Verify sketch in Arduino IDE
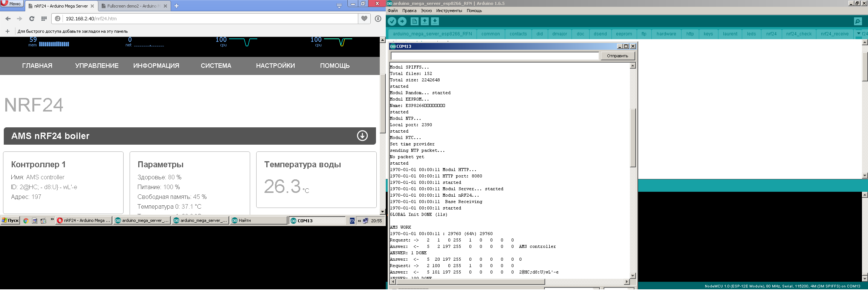 [x=392, y=21]
